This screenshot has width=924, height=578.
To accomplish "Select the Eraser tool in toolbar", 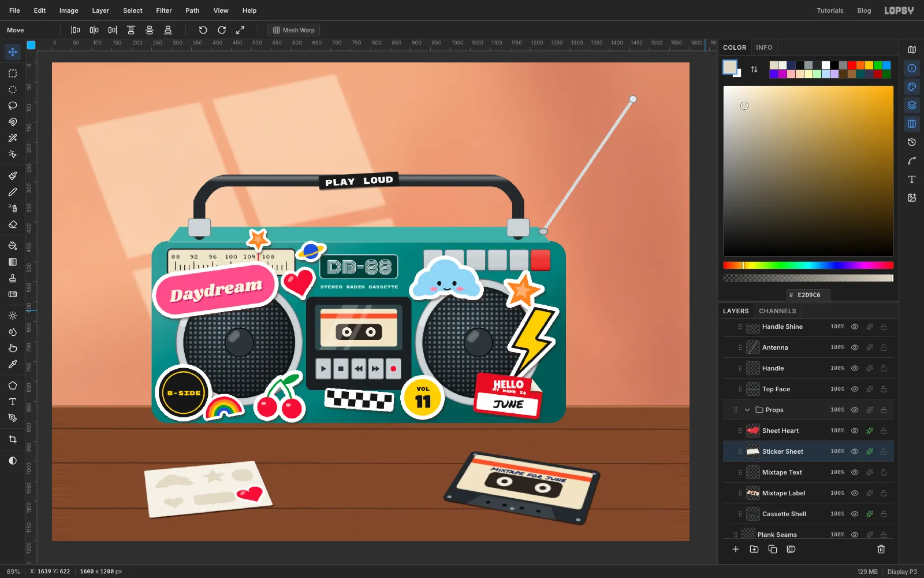I will tap(13, 224).
